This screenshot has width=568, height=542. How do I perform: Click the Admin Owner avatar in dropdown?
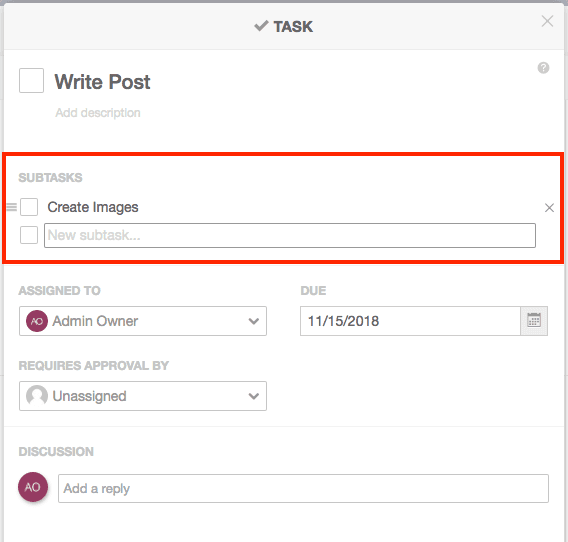click(x=37, y=321)
